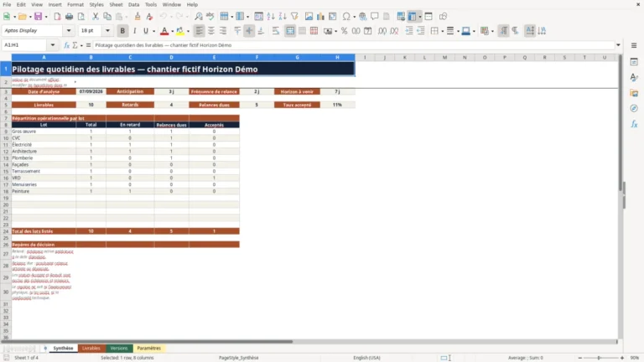Apply the yellow background color swatch
This screenshot has height=362, width=644.
coord(180,31)
